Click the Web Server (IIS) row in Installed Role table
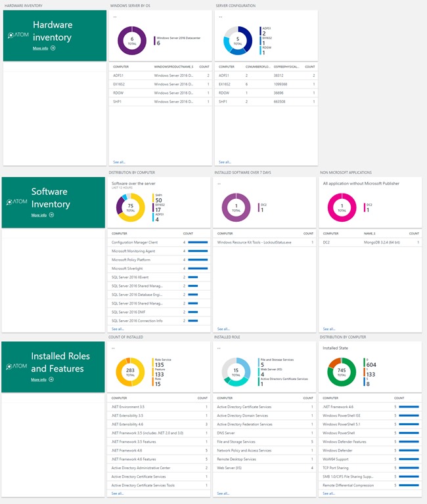The height and width of the screenshot is (504, 427). click(x=265, y=468)
